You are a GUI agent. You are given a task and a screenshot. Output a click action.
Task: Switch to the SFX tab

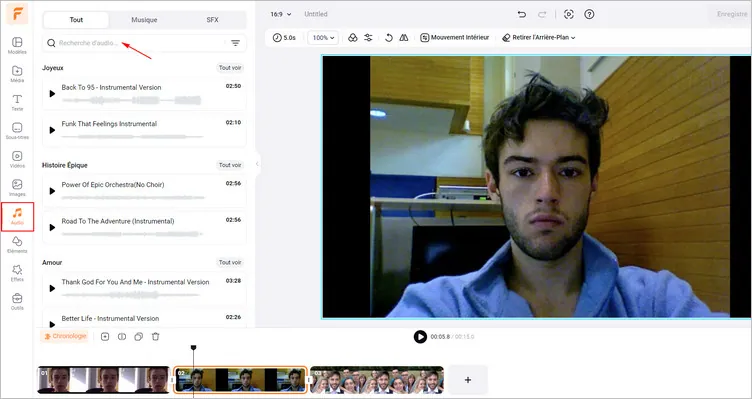click(x=212, y=20)
